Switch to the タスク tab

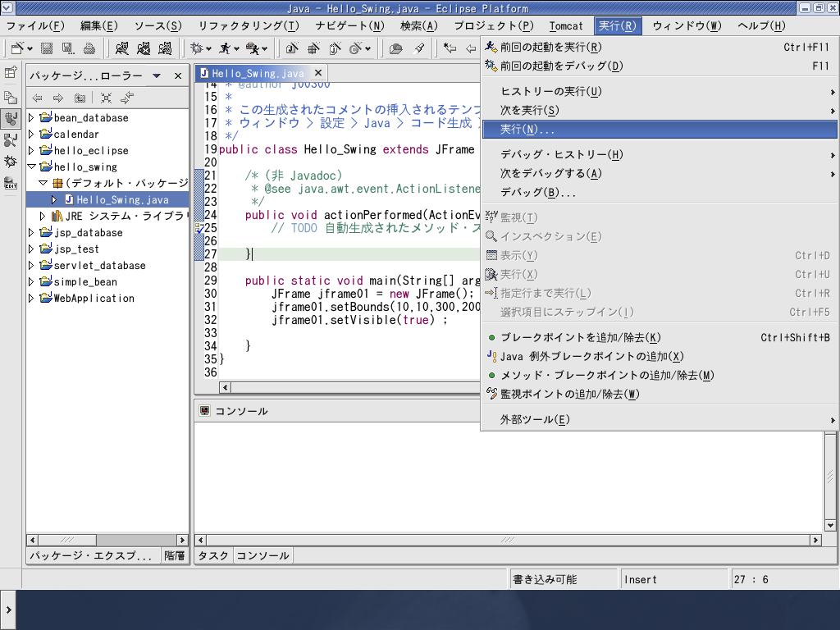[x=213, y=555]
